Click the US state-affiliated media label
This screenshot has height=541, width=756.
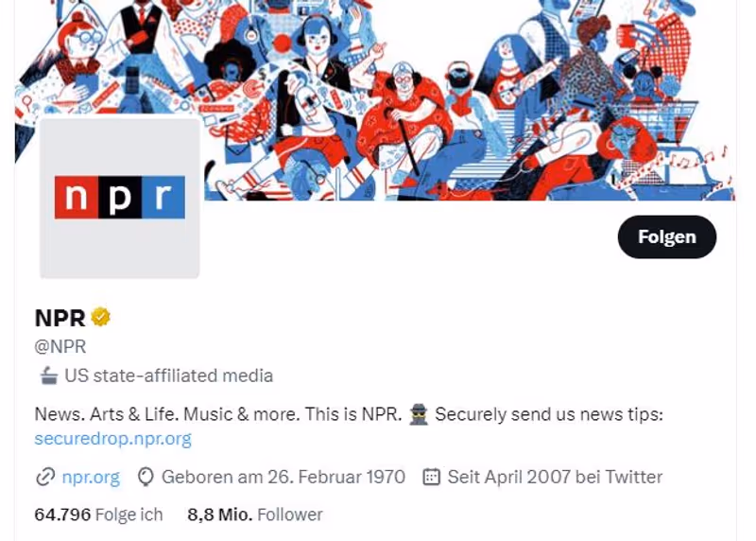[x=168, y=375]
